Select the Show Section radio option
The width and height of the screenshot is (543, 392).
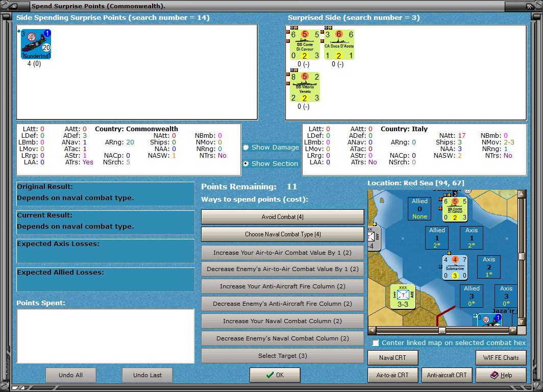coord(271,163)
